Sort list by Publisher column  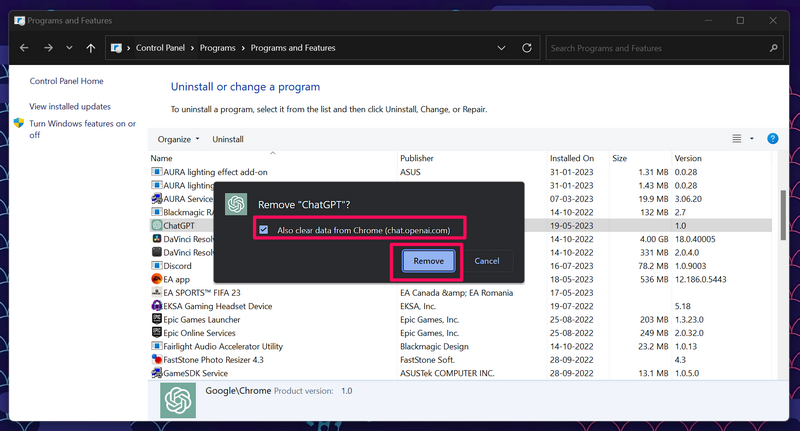416,158
